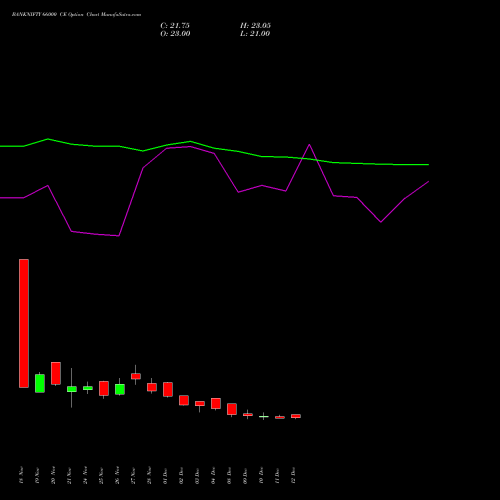Click the open value O: 23.00
This screenshot has height=500, width=500.
coord(175,34)
